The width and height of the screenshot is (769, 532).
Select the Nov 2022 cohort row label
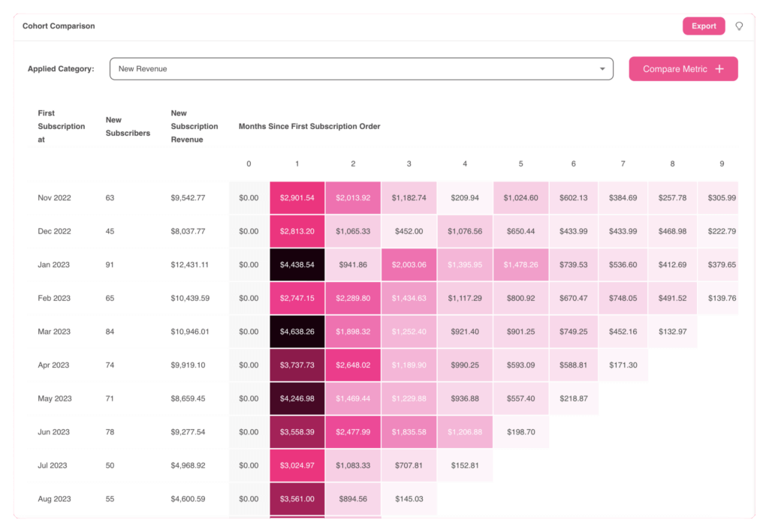(x=54, y=197)
